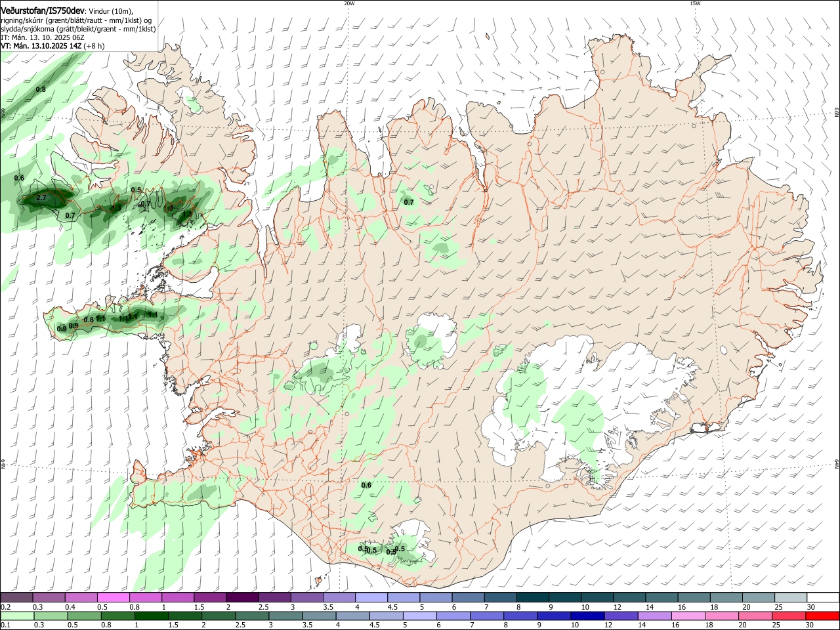Select the IT: Mán. 13. 10. 2025 06Z line
This screenshot has height=630, width=840.
point(43,37)
